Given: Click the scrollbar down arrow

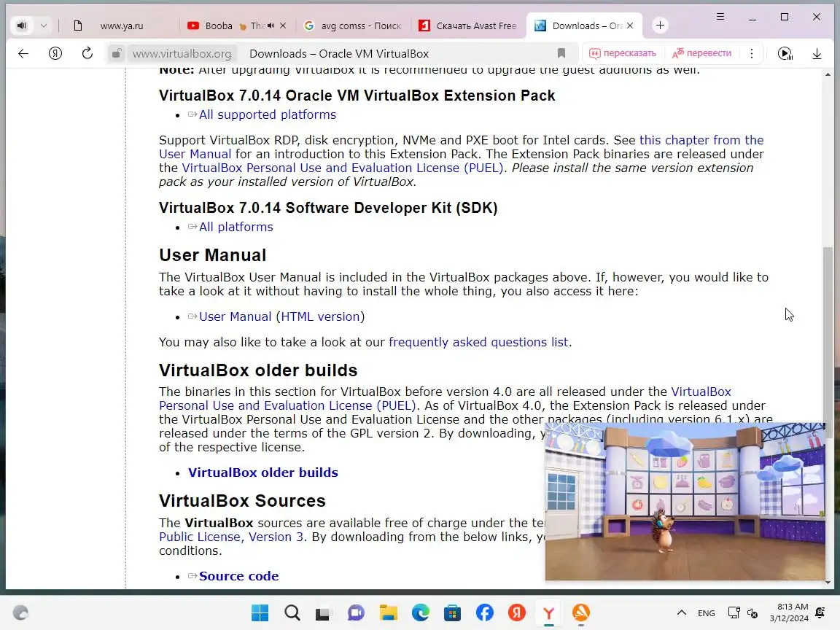Looking at the screenshot, I should (828, 583).
